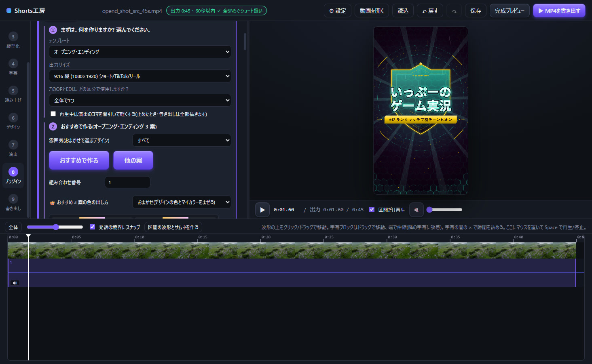Open the 設定 menu
The image size is (592, 364).
click(x=338, y=11)
